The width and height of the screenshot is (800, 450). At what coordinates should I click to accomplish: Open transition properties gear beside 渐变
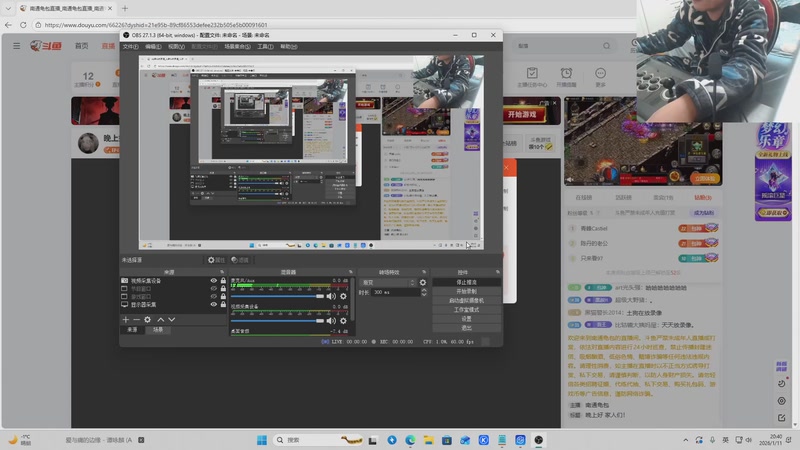coord(422,283)
